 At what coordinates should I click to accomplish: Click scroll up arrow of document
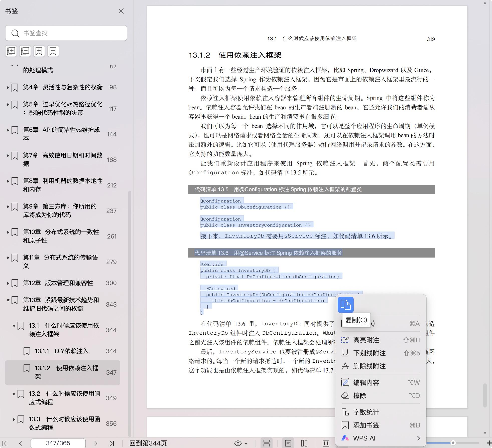coord(485,3)
